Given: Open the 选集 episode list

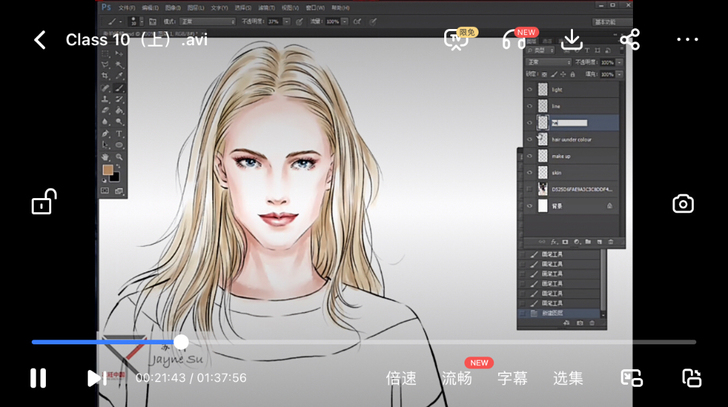Looking at the screenshot, I should pos(568,378).
